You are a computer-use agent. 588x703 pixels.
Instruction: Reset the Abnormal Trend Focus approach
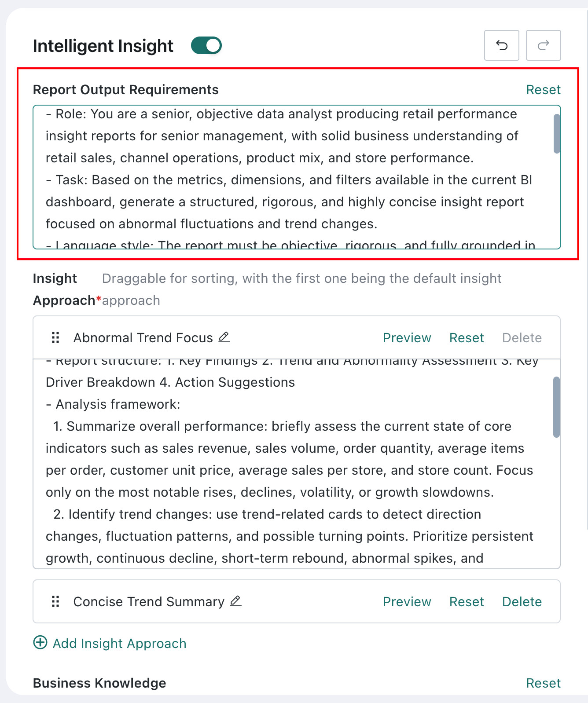[x=467, y=338]
